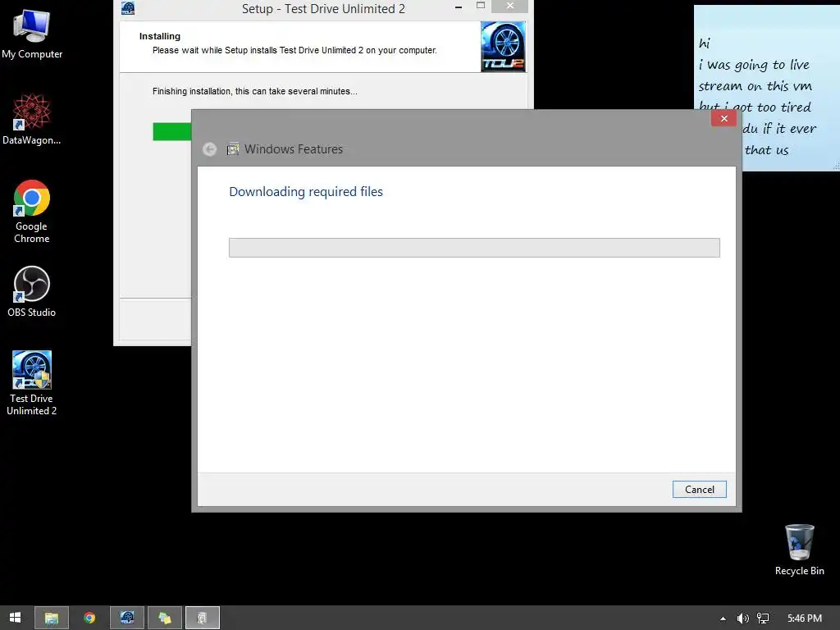Click the Windows Features title icon
This screenshot has width=840, height=630.
232,149
